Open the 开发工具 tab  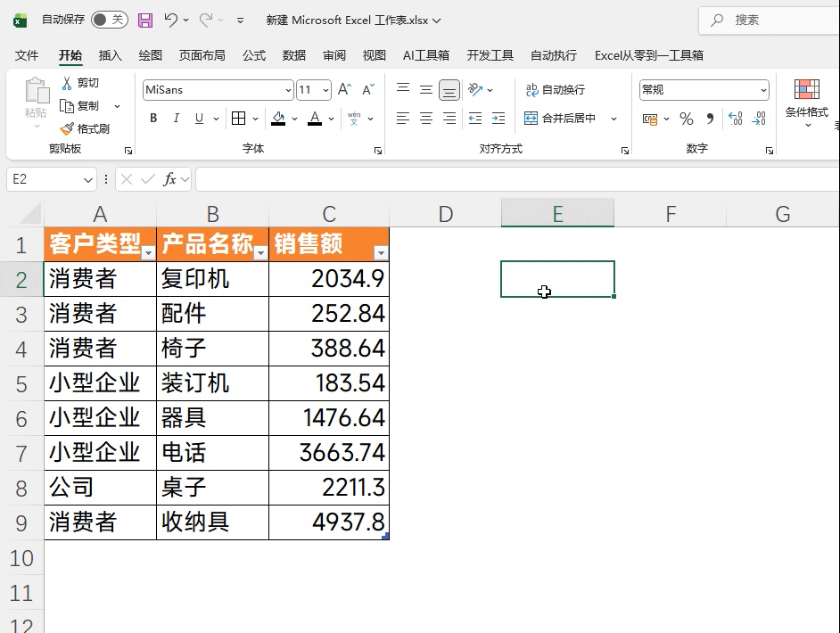pos(490,55)
